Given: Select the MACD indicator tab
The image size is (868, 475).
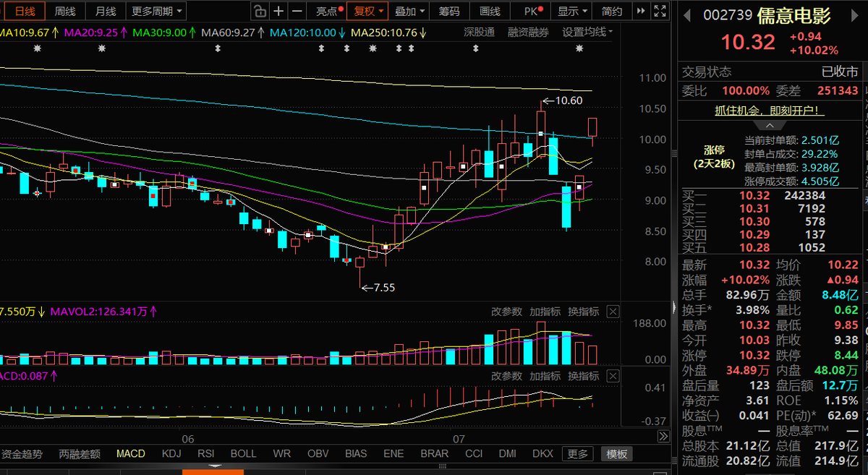Looking at the screenshot, I should pos(131,454).
